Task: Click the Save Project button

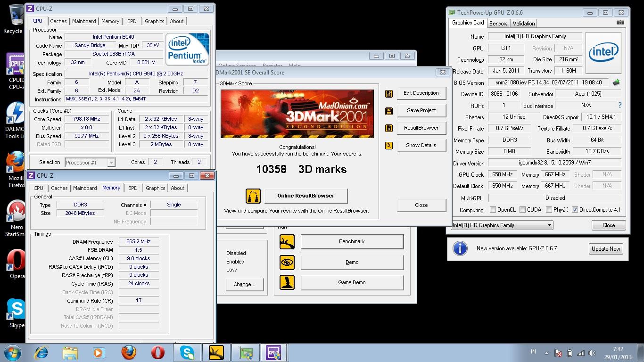Action: pyautogui.click(x=421, y=111)
